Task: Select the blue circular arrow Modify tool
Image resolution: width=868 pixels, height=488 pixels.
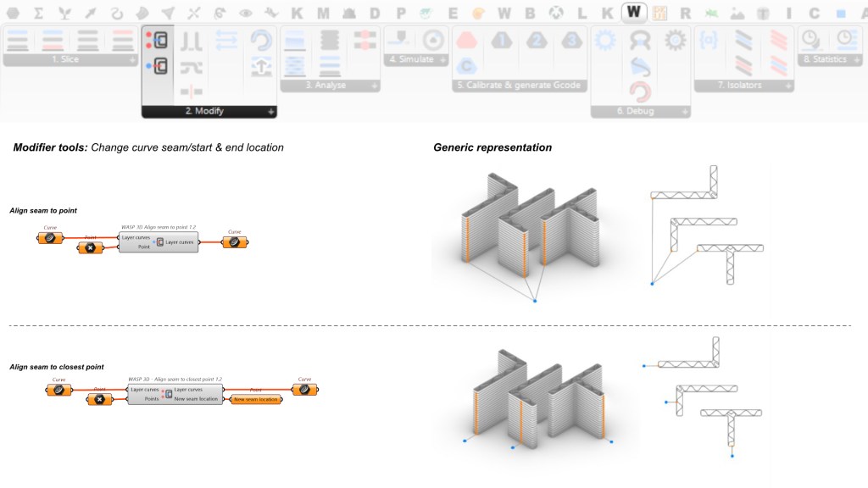Action: click(262, 40)
